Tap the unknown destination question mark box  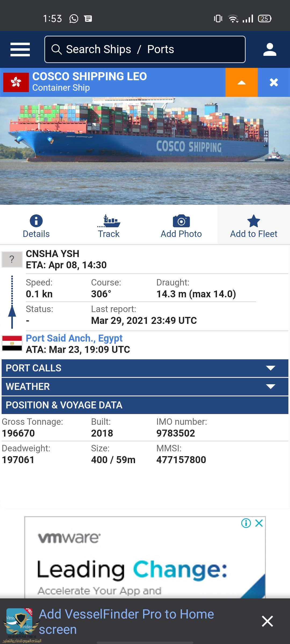click(12, 259)
